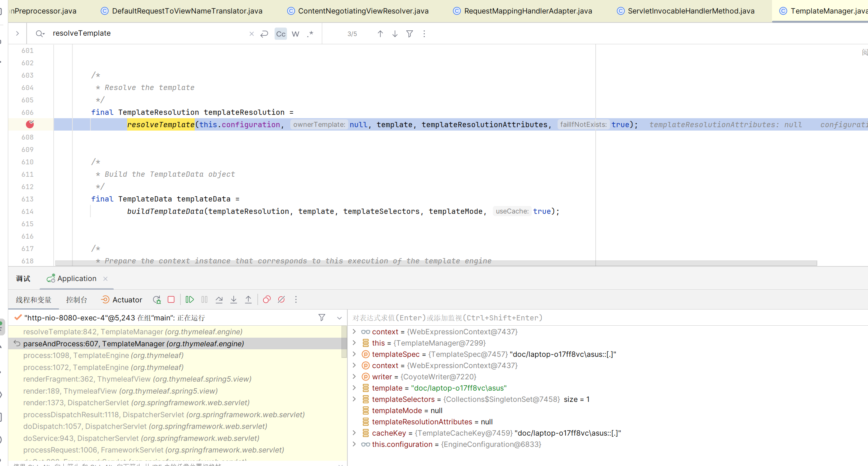Image resolution: width=868 pixels, height=466 pixels.
Task: Mute all breakpoints
Action: (x=281, y=299)
